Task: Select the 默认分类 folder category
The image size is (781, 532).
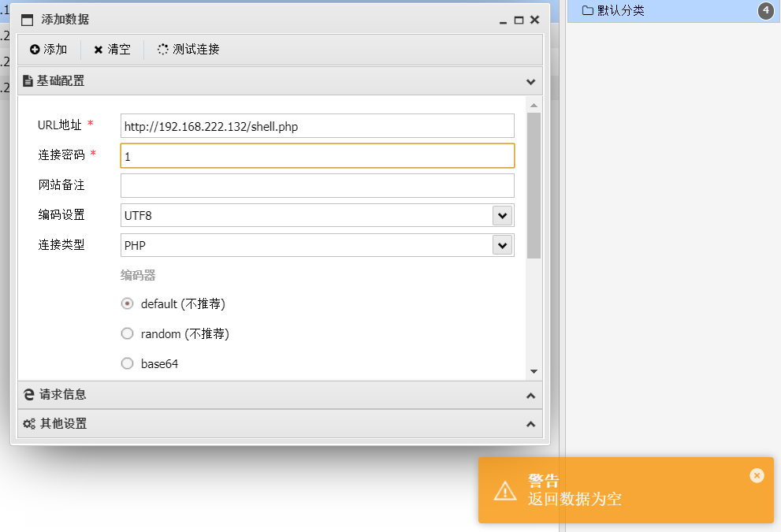Action: [620, 10]
